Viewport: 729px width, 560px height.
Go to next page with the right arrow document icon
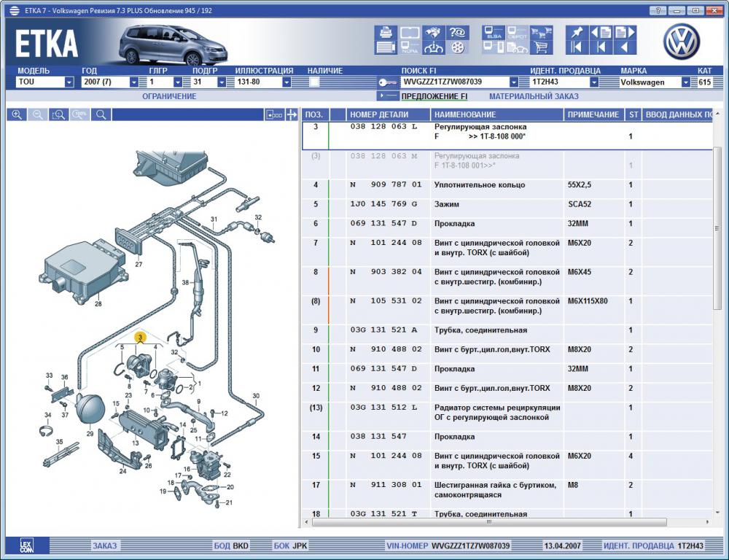(x=625, y=33)
